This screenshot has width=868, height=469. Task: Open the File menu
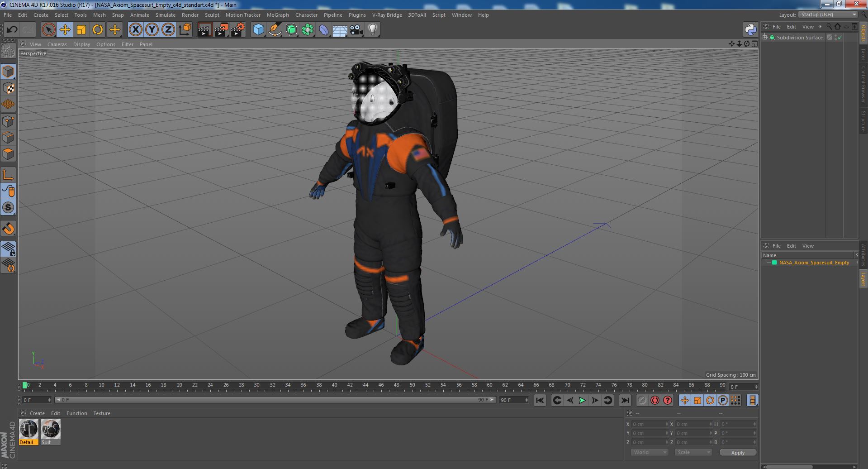(8, 15)
